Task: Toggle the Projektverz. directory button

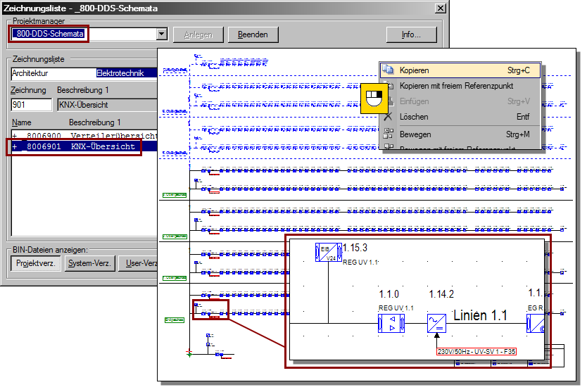Action: 35,263
